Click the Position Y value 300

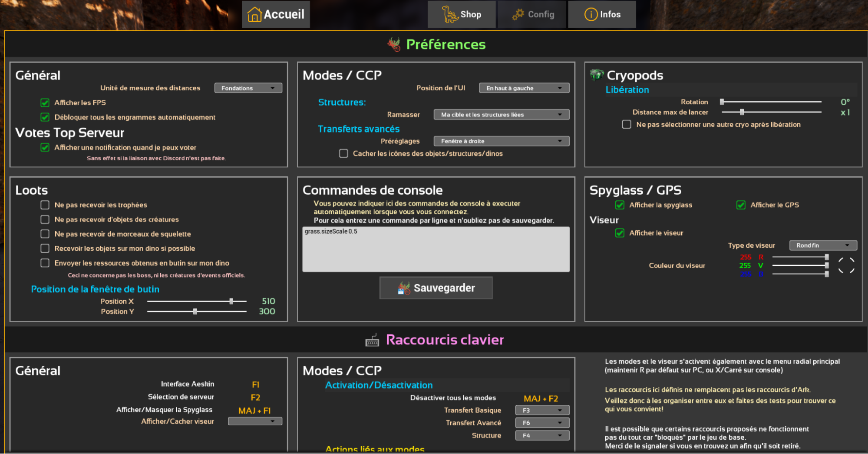pyautogui.click(x=267, y=312)
